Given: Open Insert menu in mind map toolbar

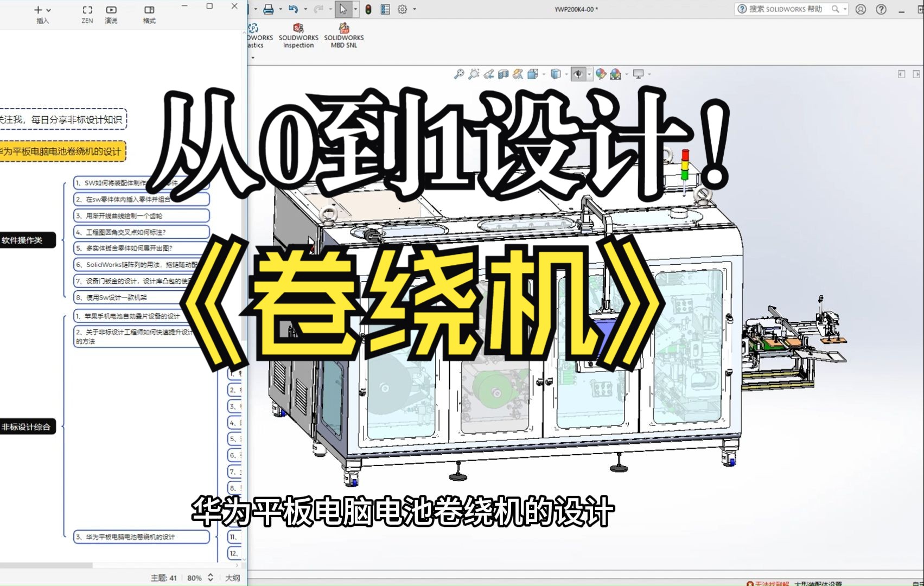Looking at the screenshot, I should click(x=42, y=15).
